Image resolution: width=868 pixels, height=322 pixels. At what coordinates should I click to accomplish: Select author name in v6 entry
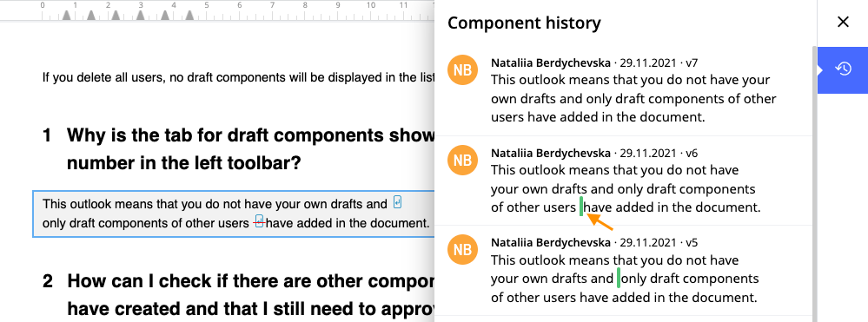point(550,153)
